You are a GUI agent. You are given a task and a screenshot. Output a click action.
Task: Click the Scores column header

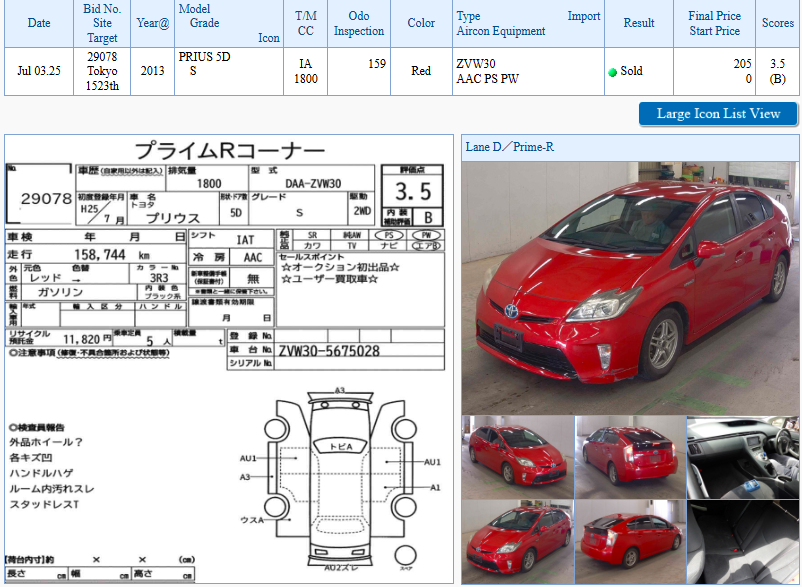[x=777, y=23]
